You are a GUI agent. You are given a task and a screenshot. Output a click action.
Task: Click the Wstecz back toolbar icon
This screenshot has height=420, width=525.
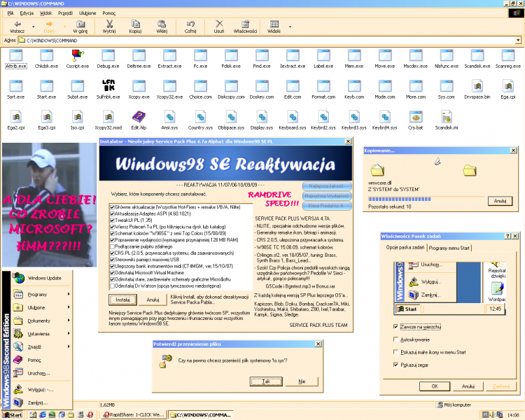pyautogui.click(x=17, y=24)
